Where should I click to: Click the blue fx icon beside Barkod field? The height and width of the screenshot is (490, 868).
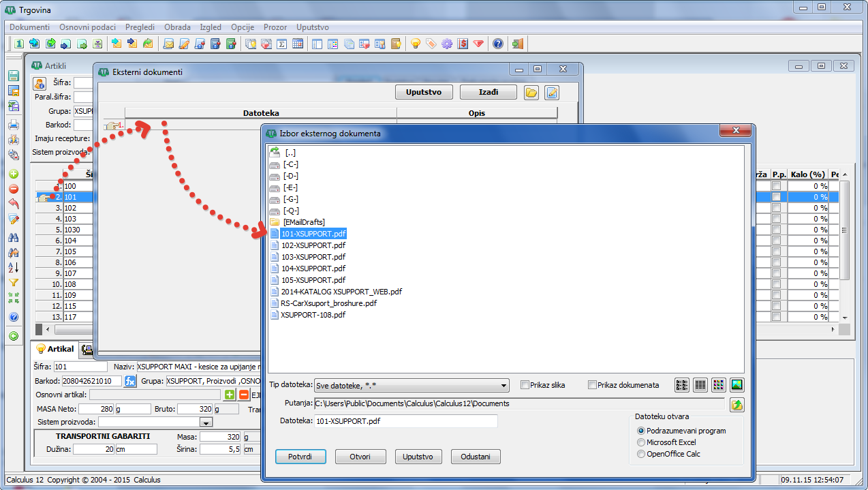[x=130, y=381]
